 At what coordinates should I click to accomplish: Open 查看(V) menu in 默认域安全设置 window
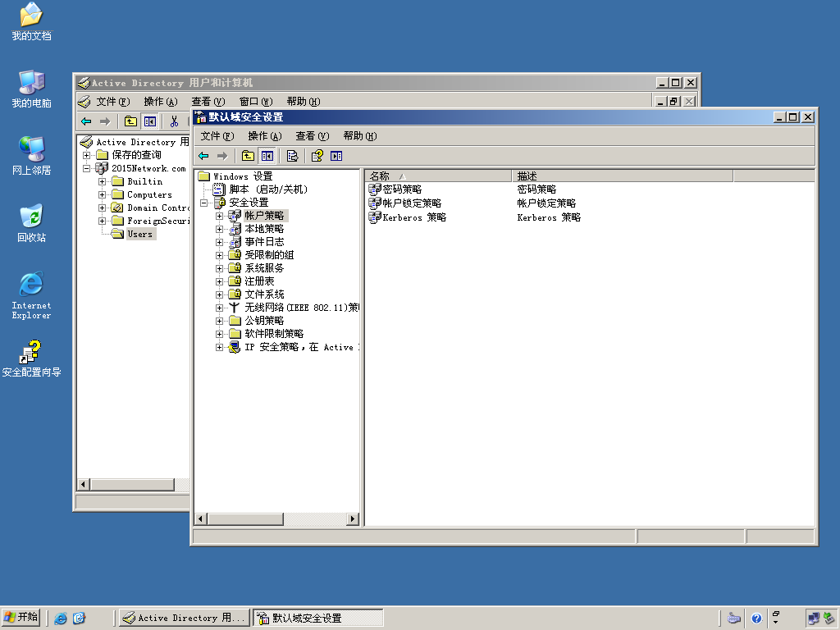tap(313, 136)
